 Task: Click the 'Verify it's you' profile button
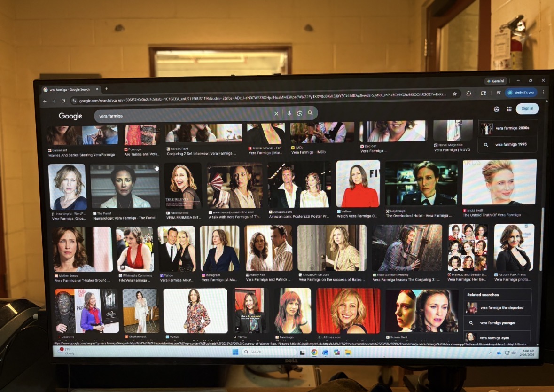(521, 93)
